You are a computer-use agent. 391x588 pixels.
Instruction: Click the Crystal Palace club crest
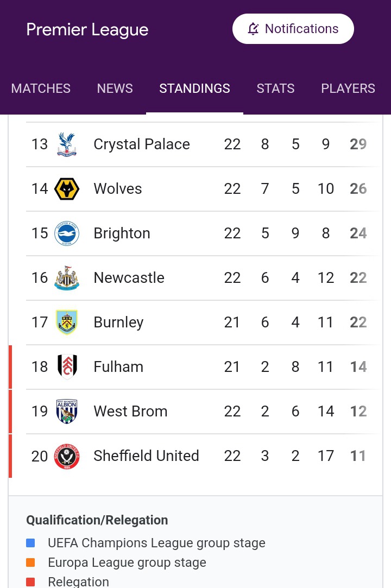67,144
